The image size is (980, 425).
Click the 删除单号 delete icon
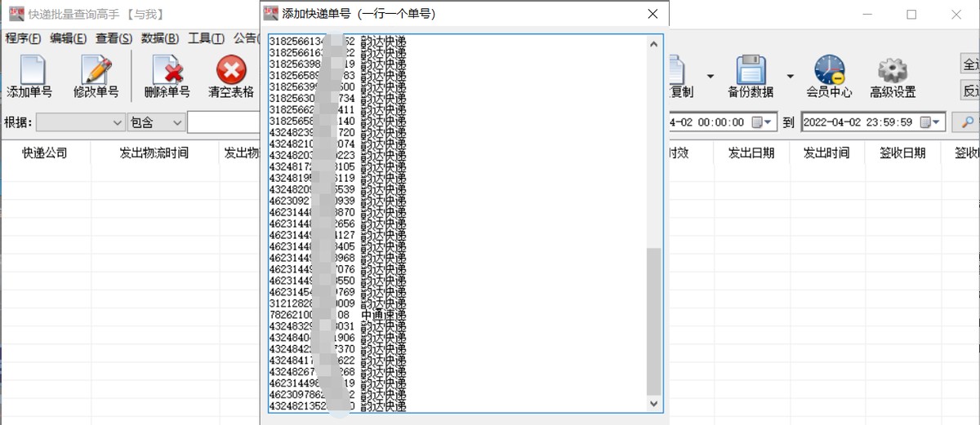coord(167,76)
